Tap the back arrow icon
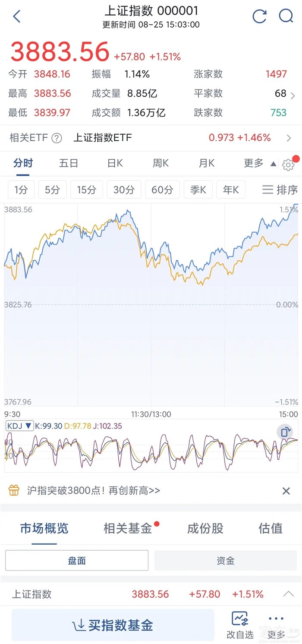Screen dimensions: 302x644 (17, 17)
